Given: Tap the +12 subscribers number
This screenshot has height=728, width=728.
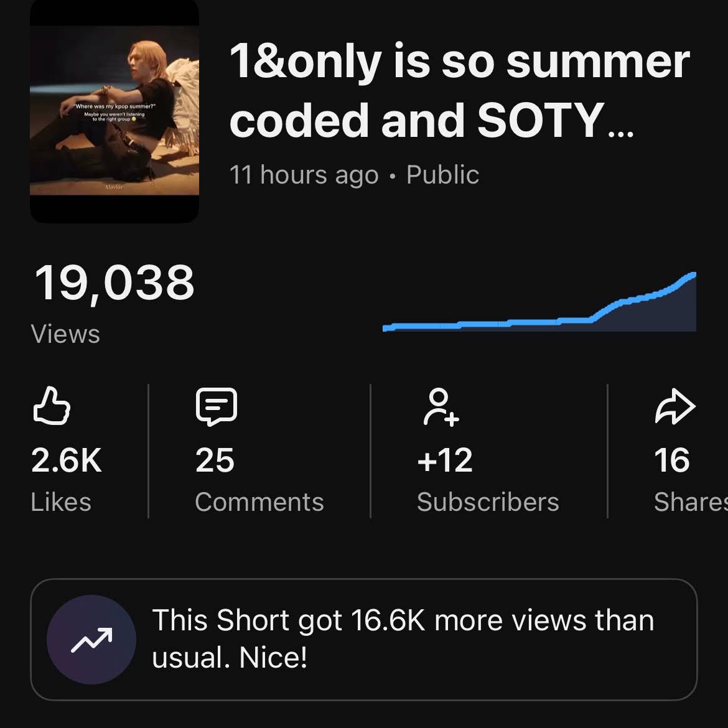Looking at the screenshot, I should pos(445,460).
